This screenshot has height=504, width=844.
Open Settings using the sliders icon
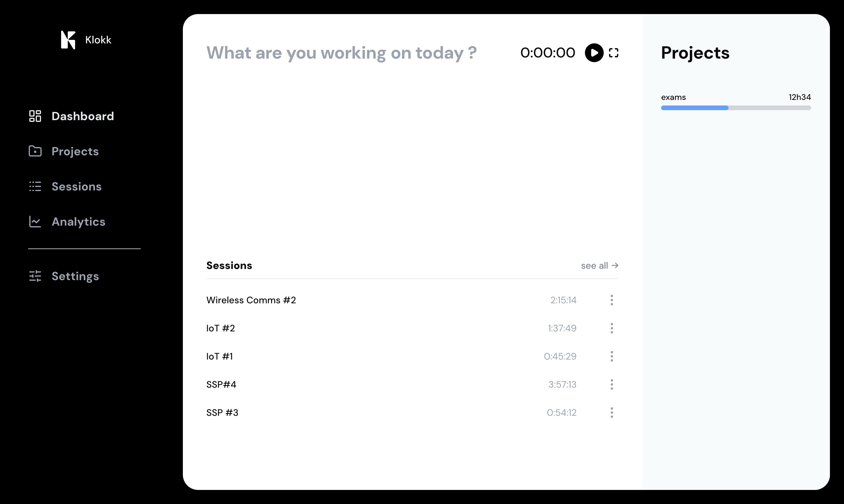tap(35, 276)
